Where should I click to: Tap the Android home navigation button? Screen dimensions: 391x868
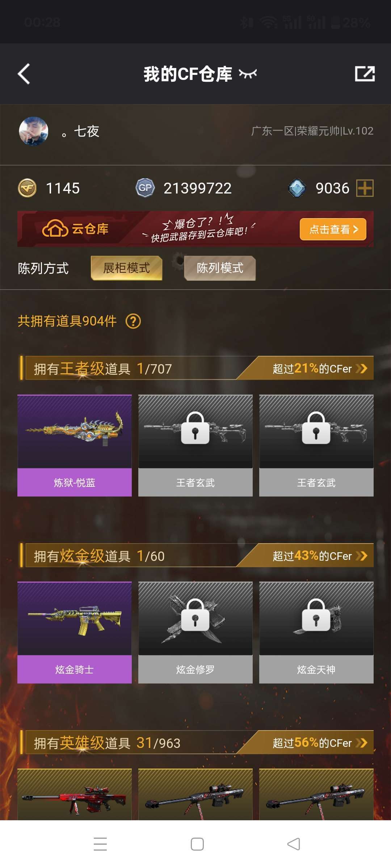coord(197,844)
